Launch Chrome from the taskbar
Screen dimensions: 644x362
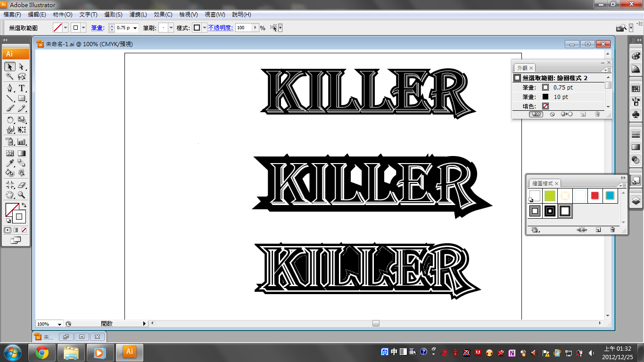tap(42, 353)
